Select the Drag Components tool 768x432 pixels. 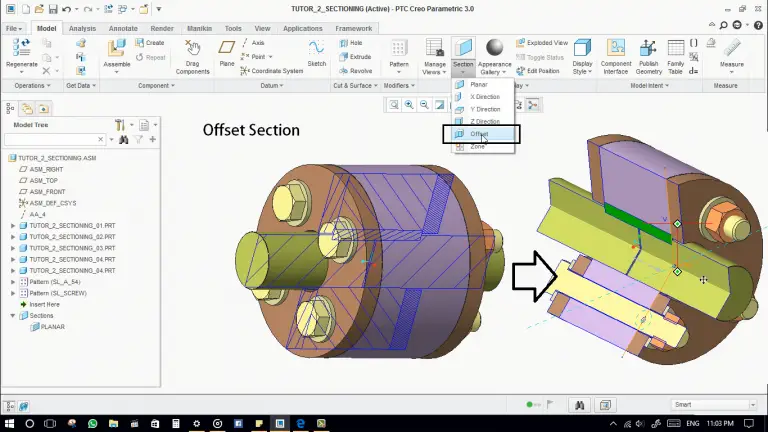pyautogui.click(x=193, y=50)
